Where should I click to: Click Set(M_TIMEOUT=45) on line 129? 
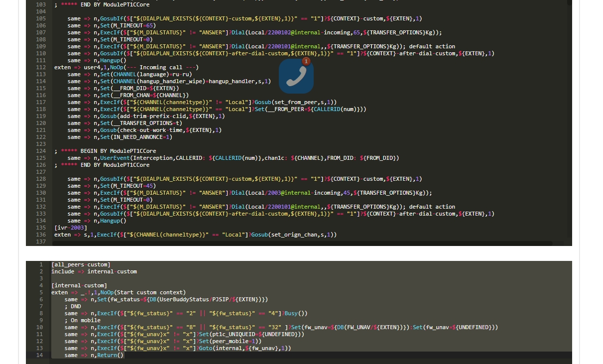(128, 186)
